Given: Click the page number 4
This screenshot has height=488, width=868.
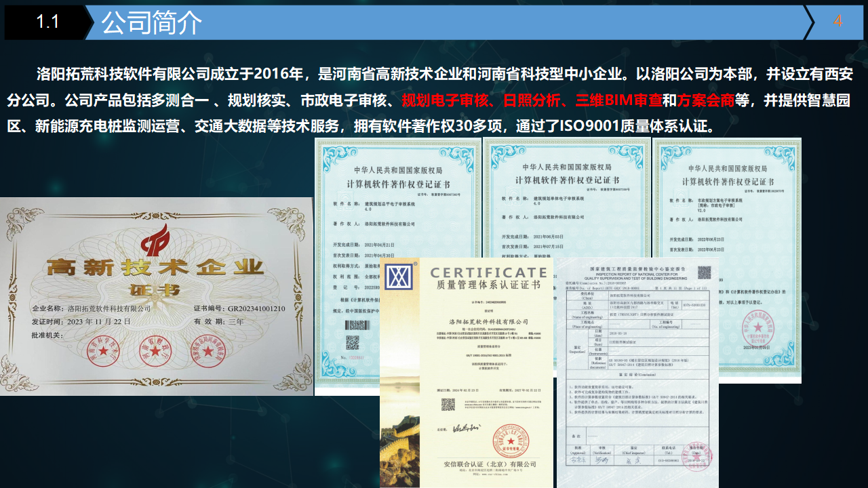Looking at the screenshot, I should point(837,21).
